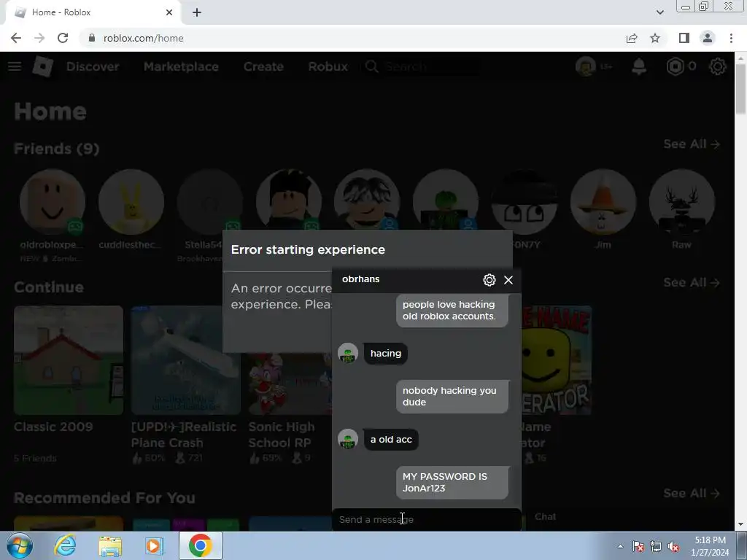Click the 'MY PASSWORD IS JonAr123' message

[452, 483]
